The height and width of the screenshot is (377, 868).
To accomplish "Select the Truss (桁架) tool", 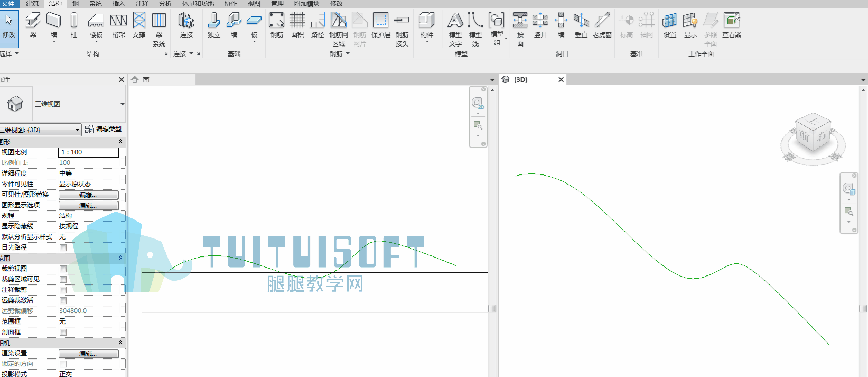I will pos(118,25).
